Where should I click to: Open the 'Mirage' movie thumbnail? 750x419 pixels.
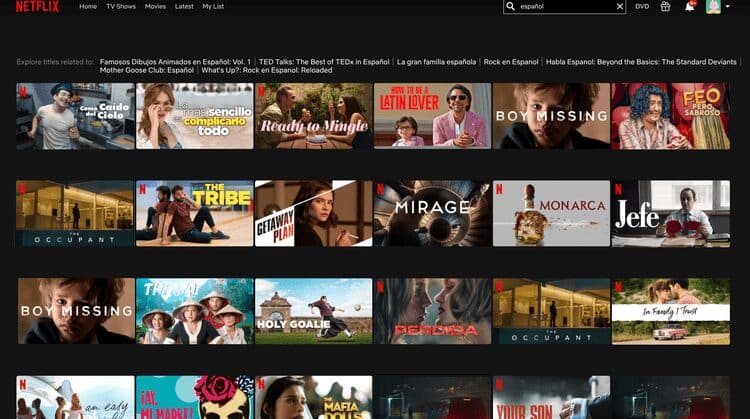pyautogui.click(x=432, y=213)
